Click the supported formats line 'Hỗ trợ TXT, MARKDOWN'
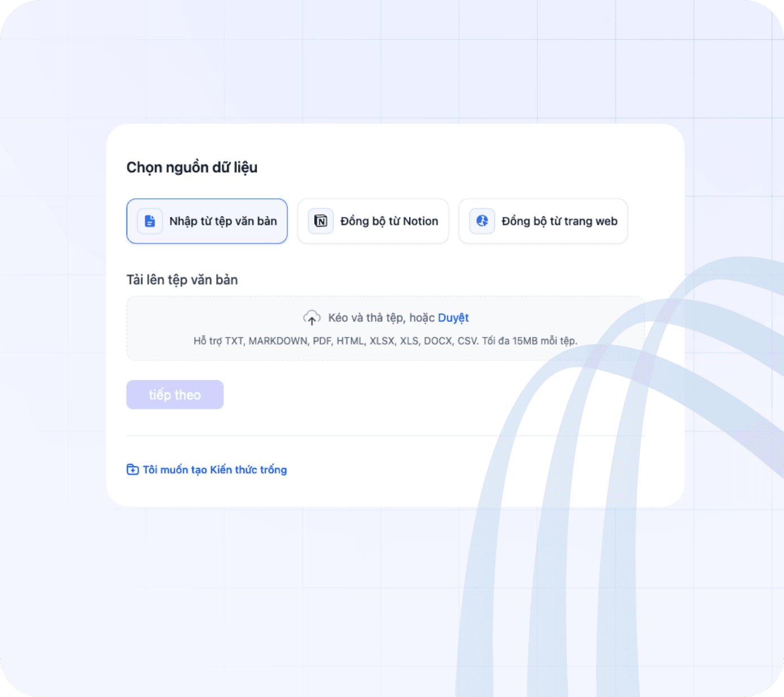This screenshot has width=784, height=697. coord(386,341)
